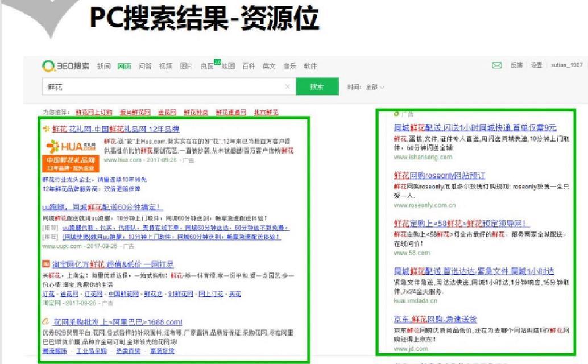Clear the search box with the X icon
The image size is (588, 364).
(288, 86)
